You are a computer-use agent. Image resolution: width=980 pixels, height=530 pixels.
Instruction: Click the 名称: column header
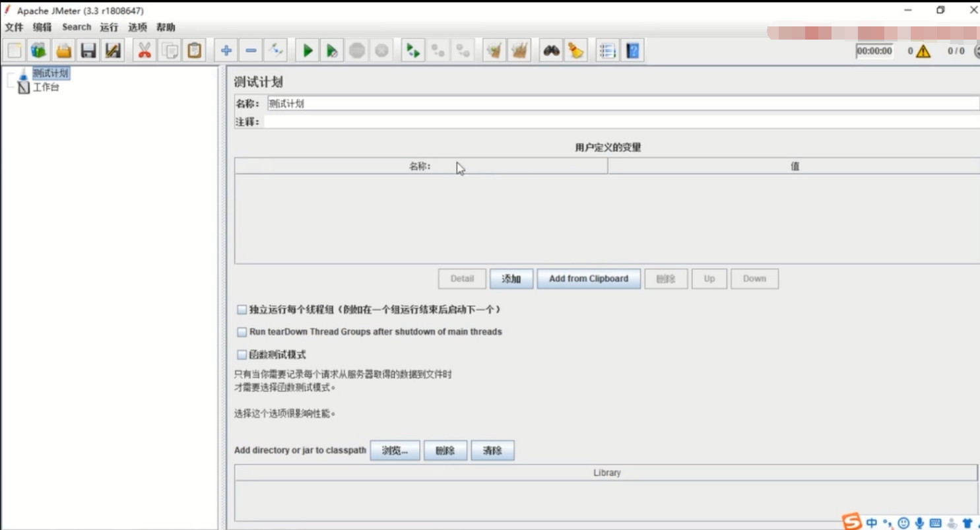(x=420, y=166)
